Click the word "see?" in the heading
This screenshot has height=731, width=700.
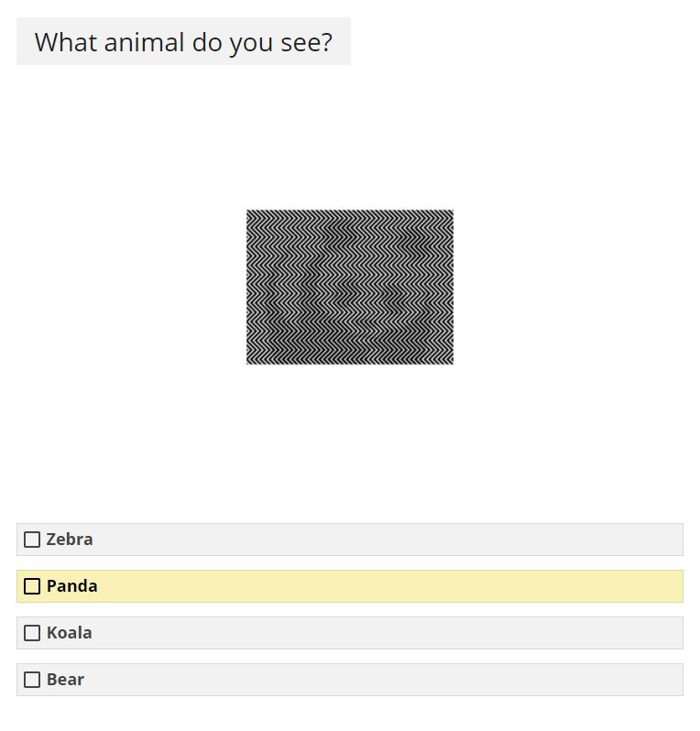point(306,42)
